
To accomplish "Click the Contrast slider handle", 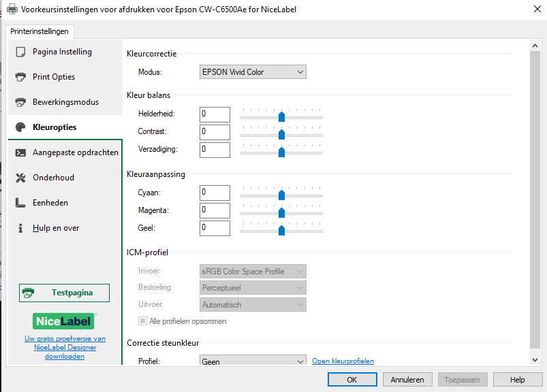I will 281,134.
